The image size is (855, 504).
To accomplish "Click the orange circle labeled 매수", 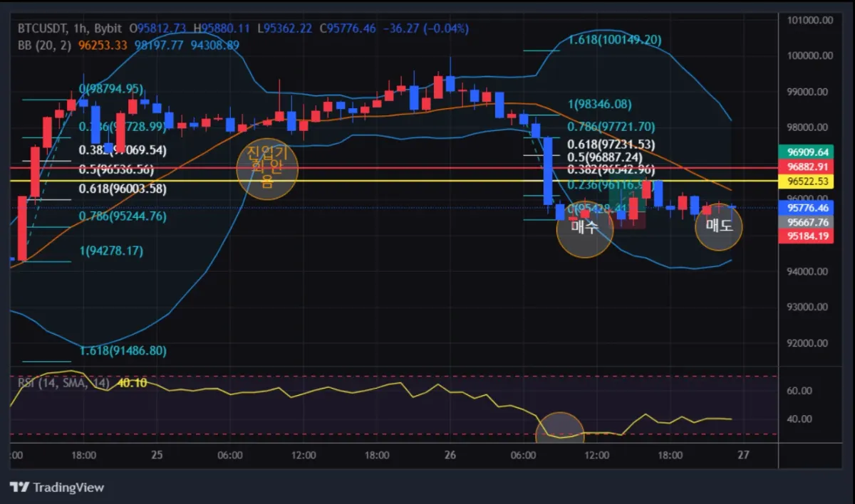I will (584, 229).
